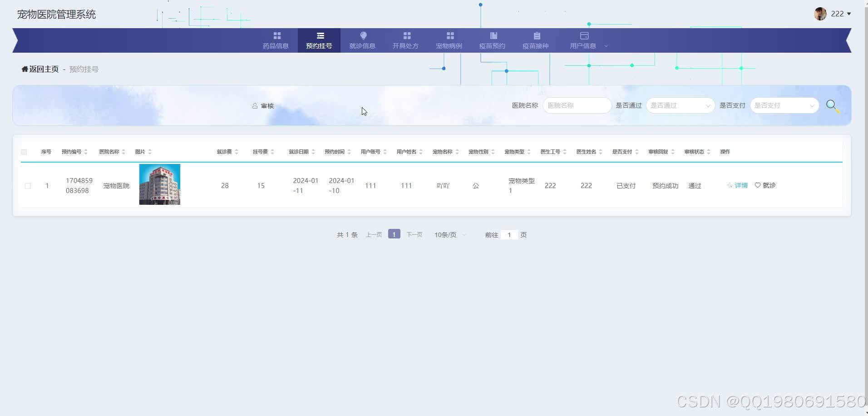The image size is (868, 416).
Task: Toggle the select-all checkbox in table header
Action: 24,152
